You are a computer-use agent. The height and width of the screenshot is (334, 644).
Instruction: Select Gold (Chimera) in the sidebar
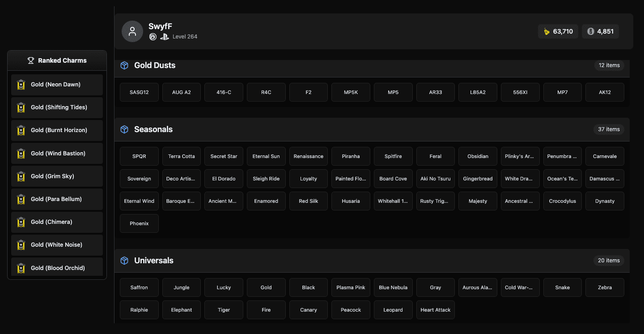tap(57, 222)
